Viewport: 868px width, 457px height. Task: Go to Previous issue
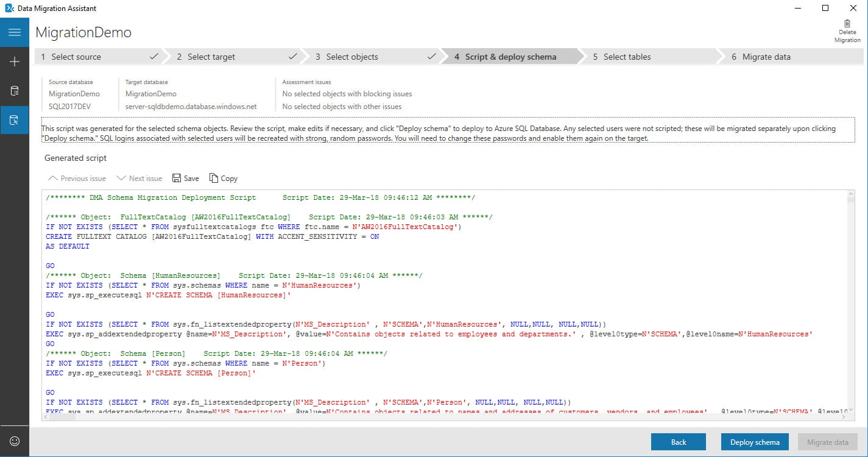(x=77, y=179)
